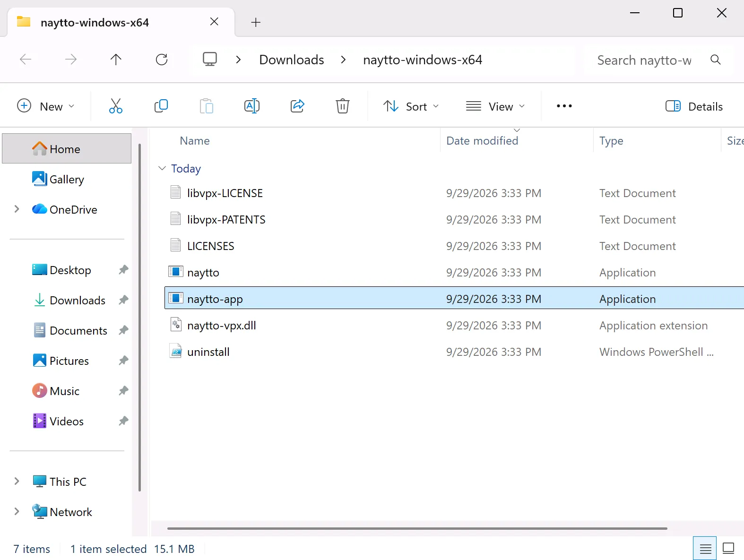Image resolution: width=744 pixels, height=560 pixels.
Task: Expand the Network tree node
Action: [x=17, y=511]
